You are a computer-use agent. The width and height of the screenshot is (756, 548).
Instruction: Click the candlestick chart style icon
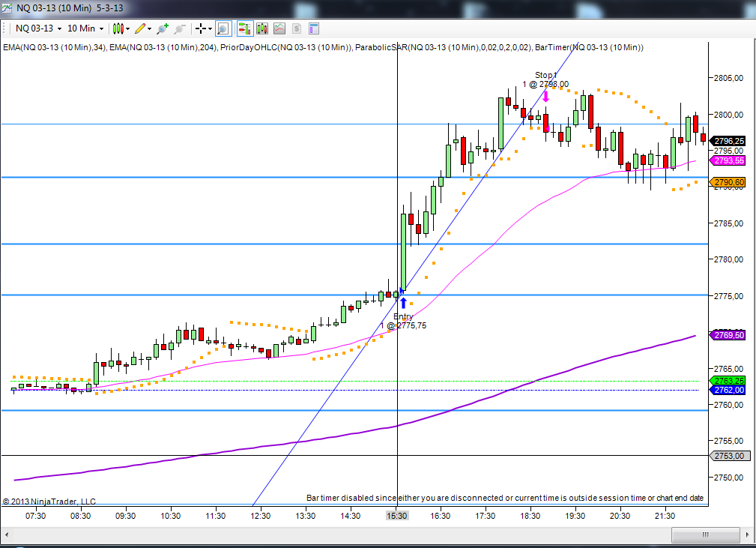(x=118, y=29)
